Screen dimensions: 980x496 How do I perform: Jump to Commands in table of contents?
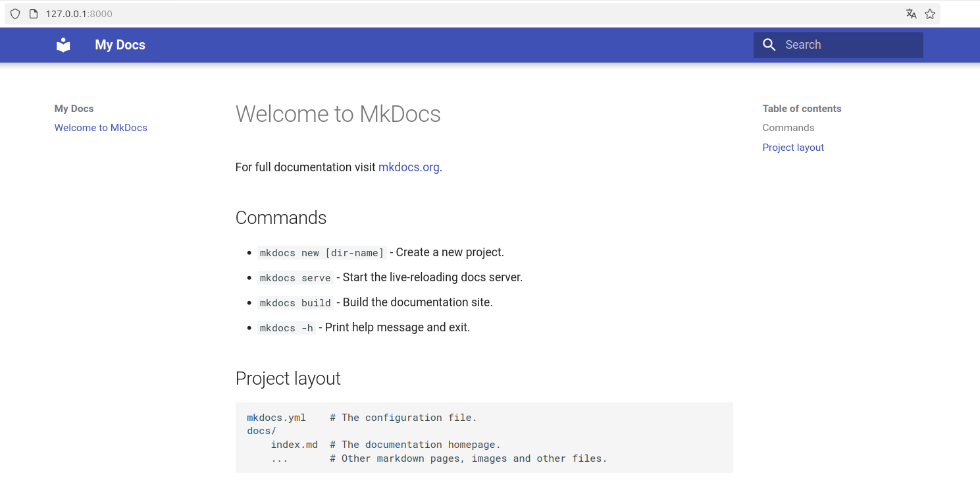coord(788,128)
